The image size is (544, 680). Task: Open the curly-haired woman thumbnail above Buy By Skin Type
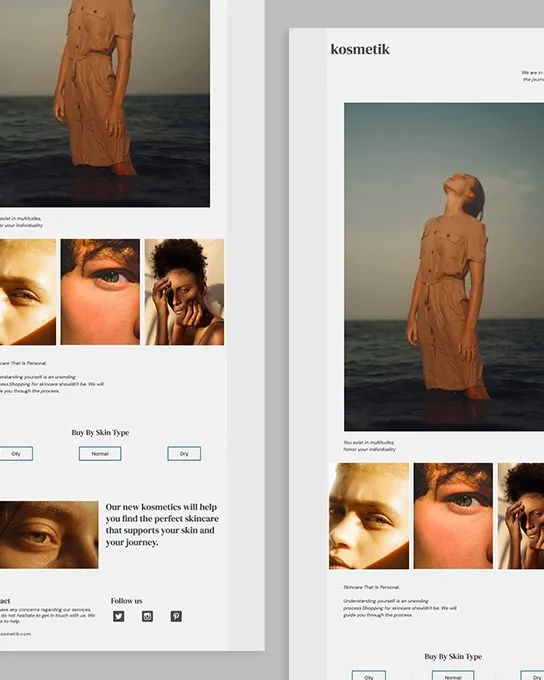(184, 292)
